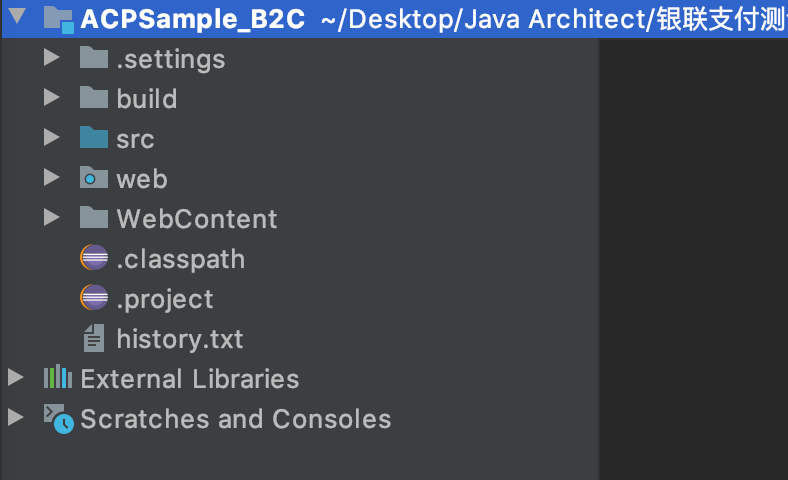Screen dimensions: 788x480
Task: Expand the Scratches and Consoles arrow
Action: (x=16, y=417)
